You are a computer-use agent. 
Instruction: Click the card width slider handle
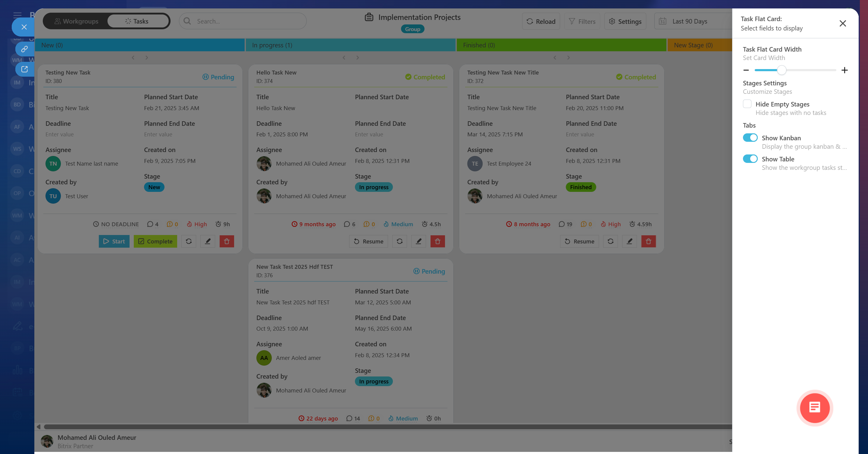[x=782, y=70]
